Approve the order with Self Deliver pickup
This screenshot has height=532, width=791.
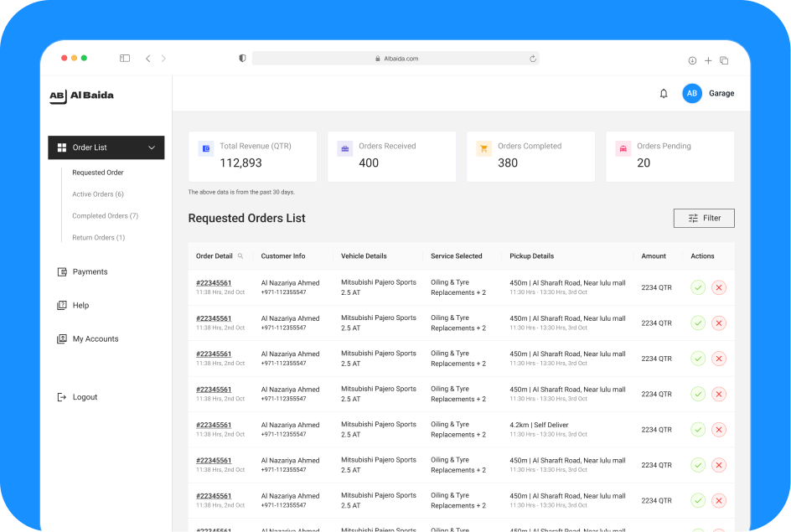coord(698,430)
